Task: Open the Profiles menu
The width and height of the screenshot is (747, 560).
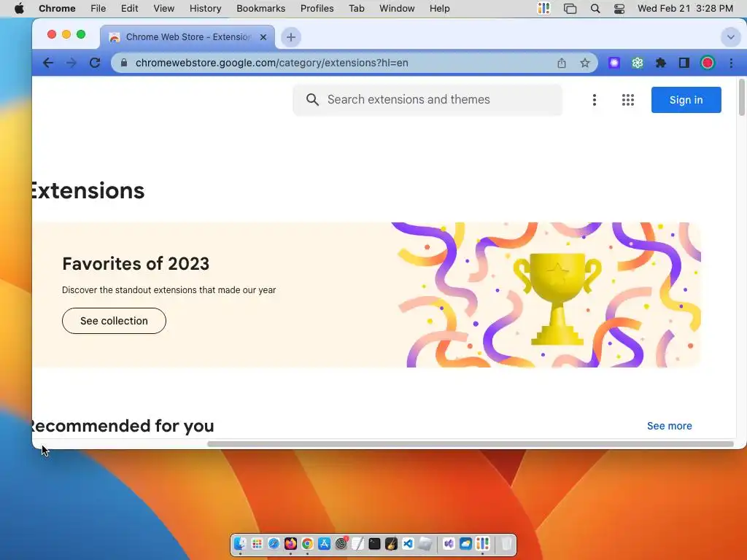Action: click(x=317, y=9)
